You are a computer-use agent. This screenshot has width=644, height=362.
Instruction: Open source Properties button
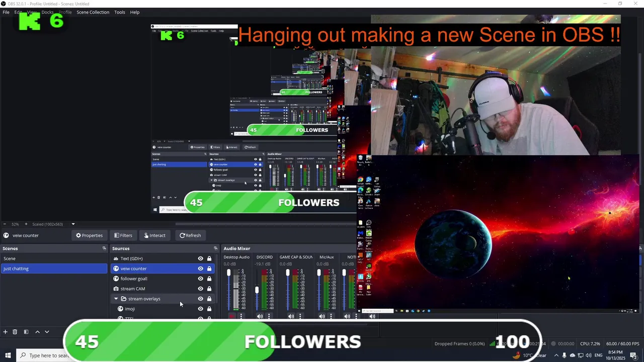[89, 235]
